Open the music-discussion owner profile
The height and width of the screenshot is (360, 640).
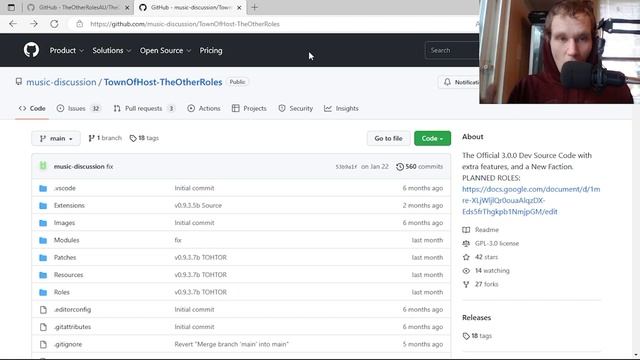tap(61, 82)
